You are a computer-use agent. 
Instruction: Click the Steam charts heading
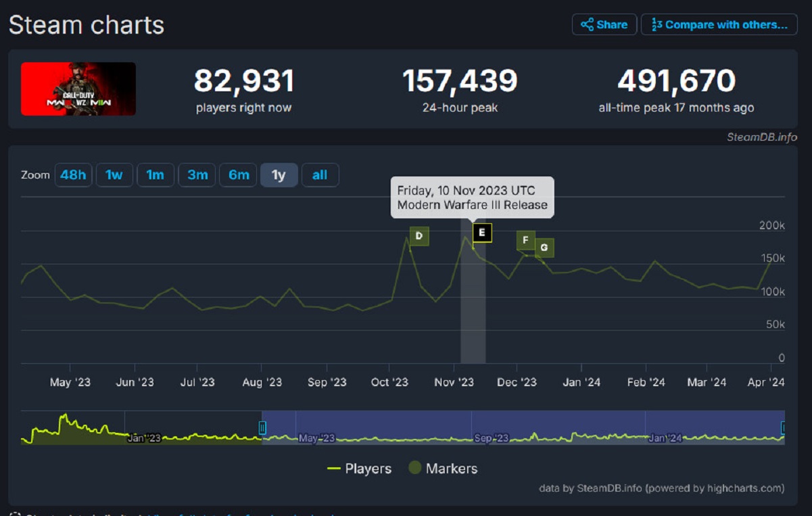(87, 25)
